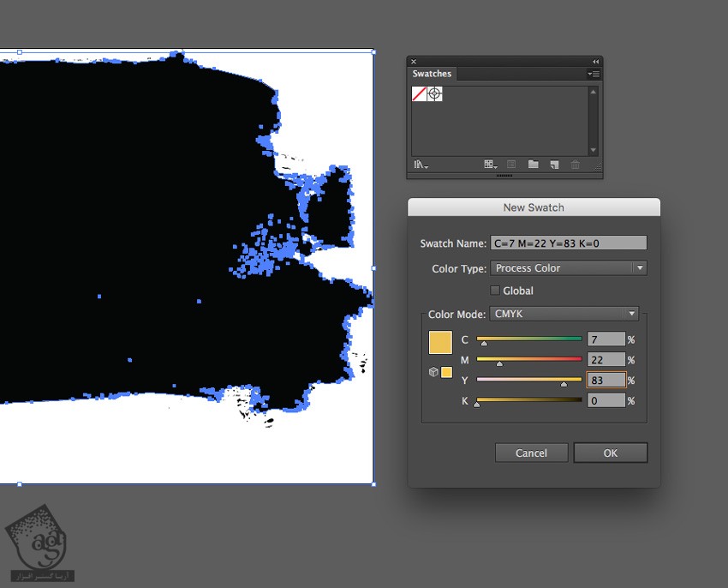Select the Registration swatch
The width and height of the screenshot is (728, 588).
(x=435, y=94)
